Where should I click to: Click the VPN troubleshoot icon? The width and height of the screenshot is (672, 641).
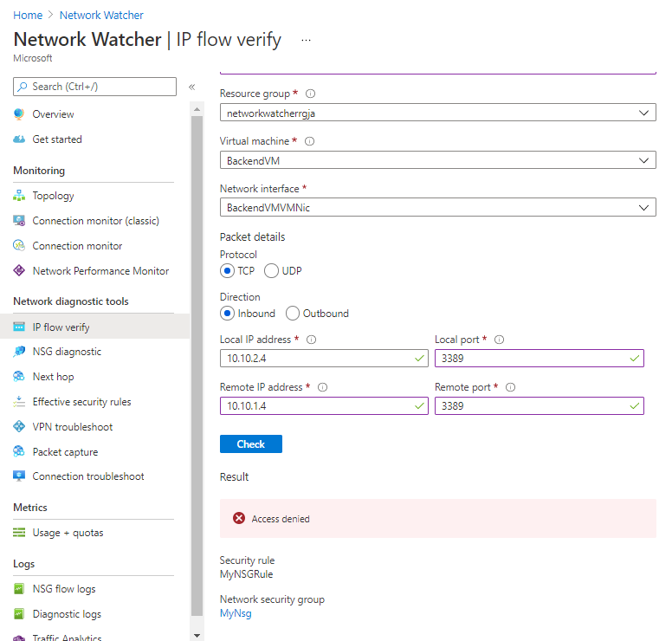pyautogui.click(x=19, y=427)
